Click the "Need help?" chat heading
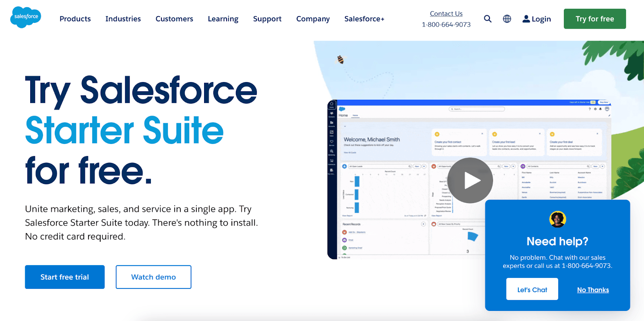644x321 pixels. pos(557,241)
